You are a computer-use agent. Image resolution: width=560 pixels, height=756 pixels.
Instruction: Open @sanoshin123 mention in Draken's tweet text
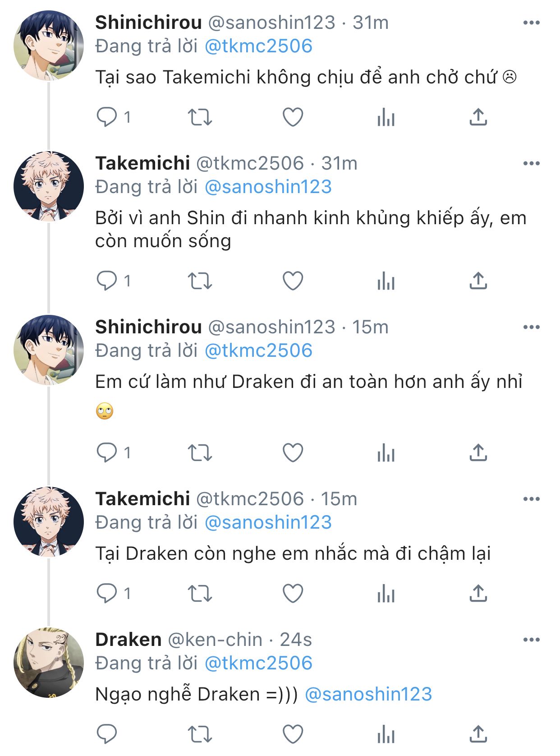368,694
